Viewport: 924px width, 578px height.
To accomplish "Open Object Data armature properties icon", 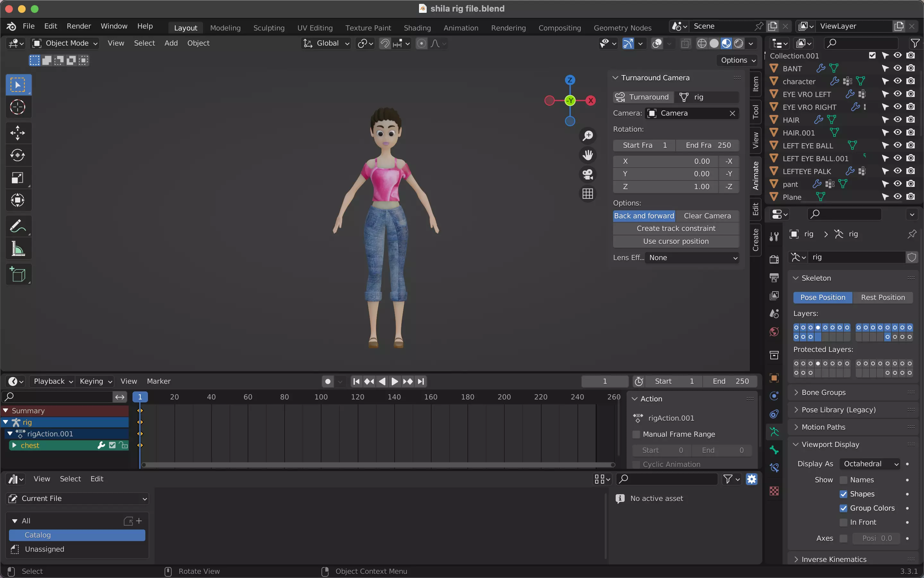I will pos(774,432).
